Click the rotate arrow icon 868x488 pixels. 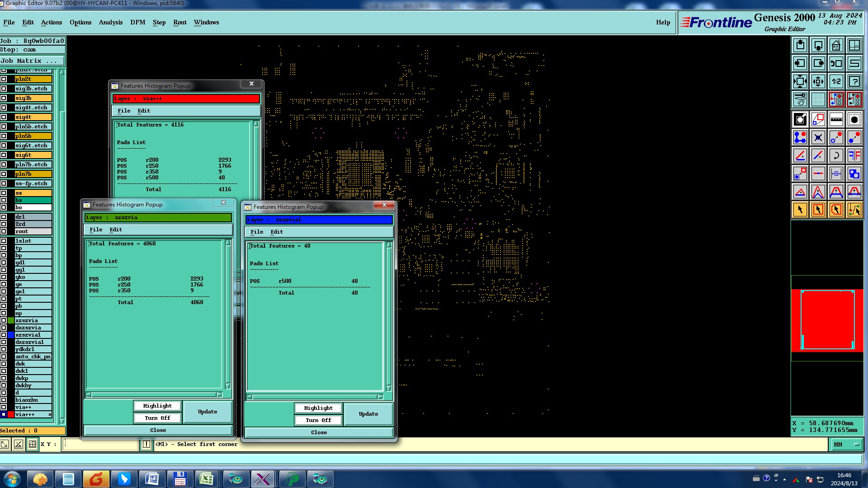coord(836,155)
